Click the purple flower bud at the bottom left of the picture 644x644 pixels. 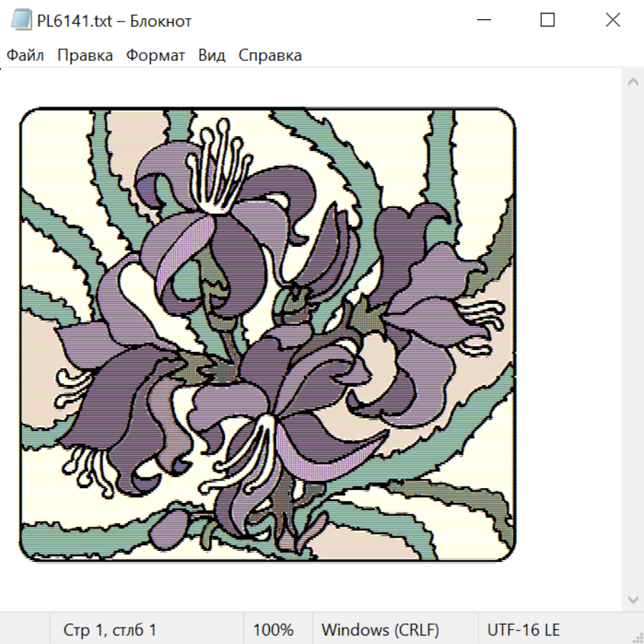[169, 529]
